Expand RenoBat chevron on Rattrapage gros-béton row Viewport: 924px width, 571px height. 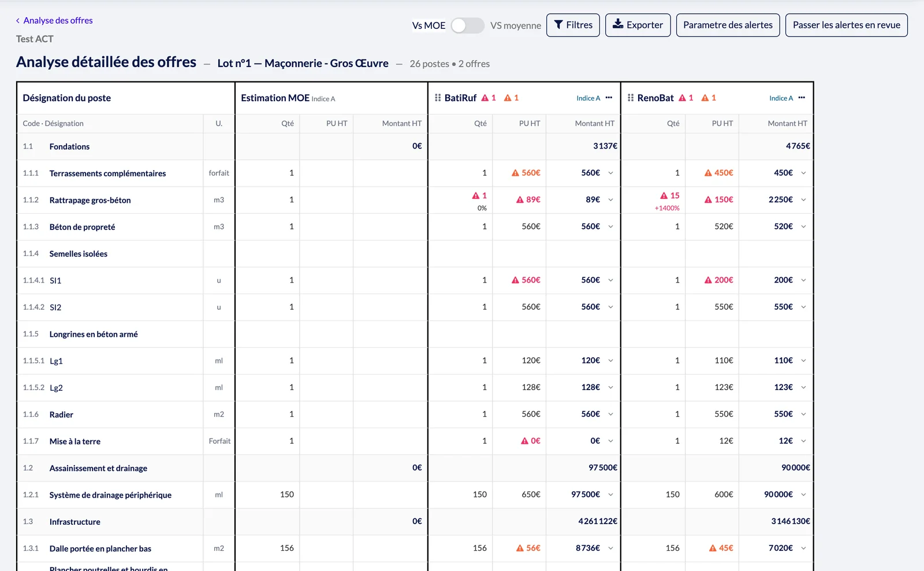803,199
